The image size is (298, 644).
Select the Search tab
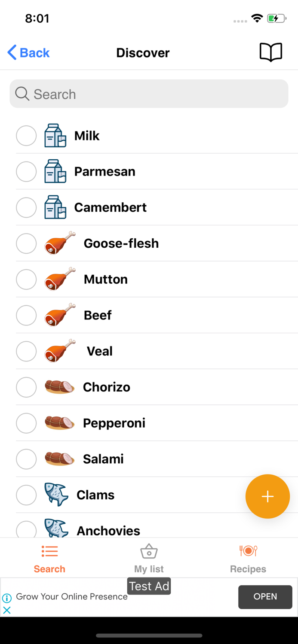pyautogui.click(x=49, y=558)
